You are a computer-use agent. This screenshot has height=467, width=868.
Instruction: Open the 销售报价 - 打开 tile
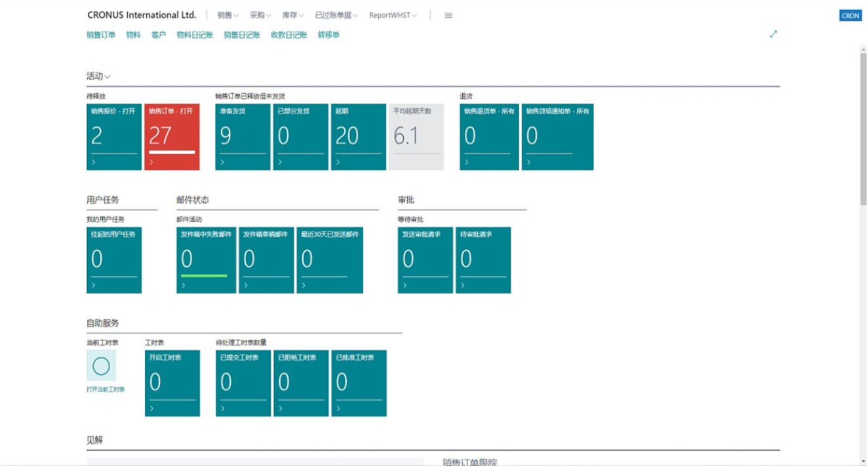point(113,136)
